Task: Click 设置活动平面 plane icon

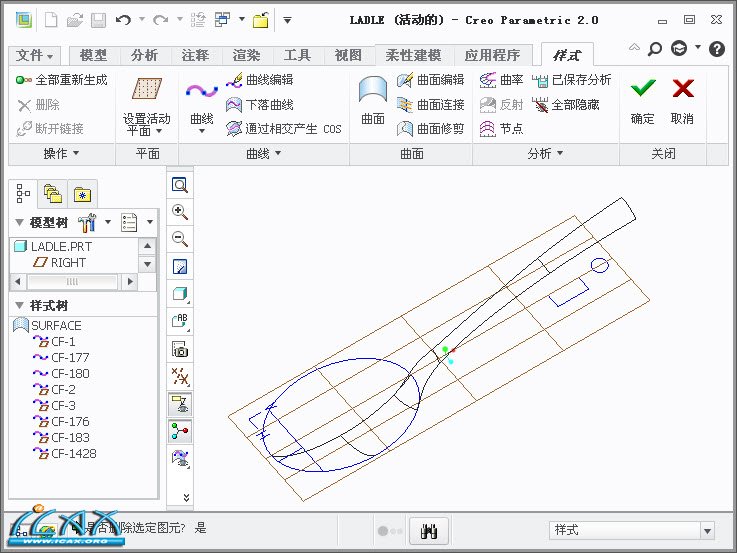Action: click(147, 90)
